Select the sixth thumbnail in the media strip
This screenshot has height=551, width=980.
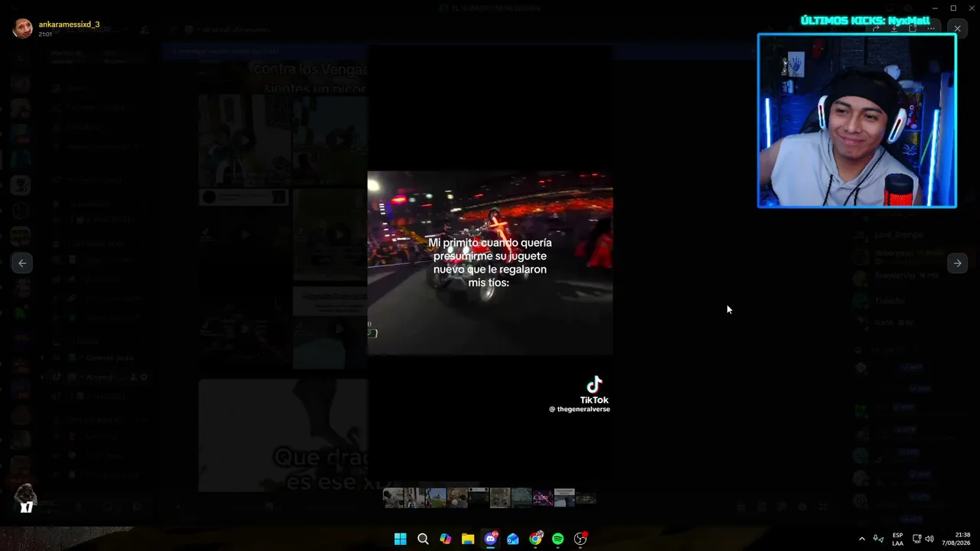pos(500,498)
